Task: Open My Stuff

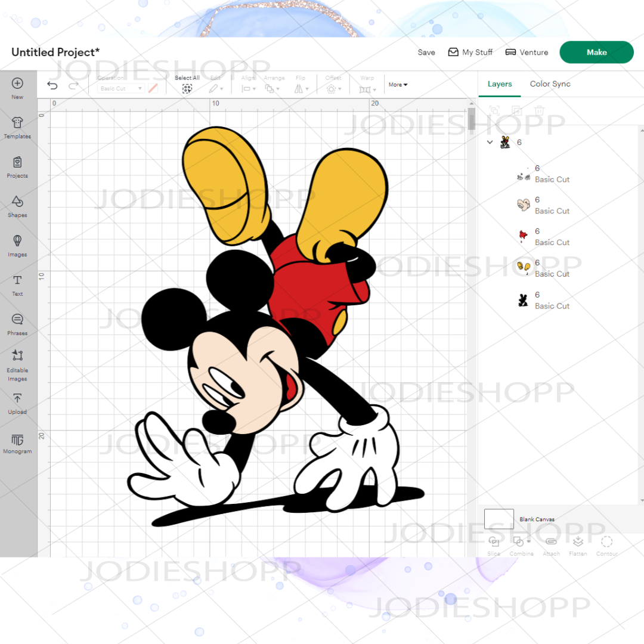Action: click(470, 52)
